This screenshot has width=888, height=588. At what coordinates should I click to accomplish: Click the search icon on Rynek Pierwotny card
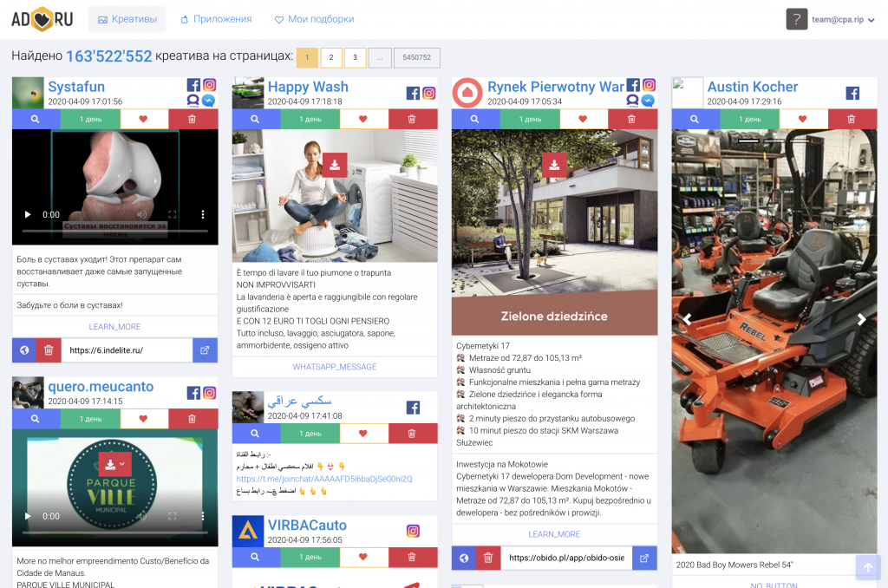(x=475, y=119)
